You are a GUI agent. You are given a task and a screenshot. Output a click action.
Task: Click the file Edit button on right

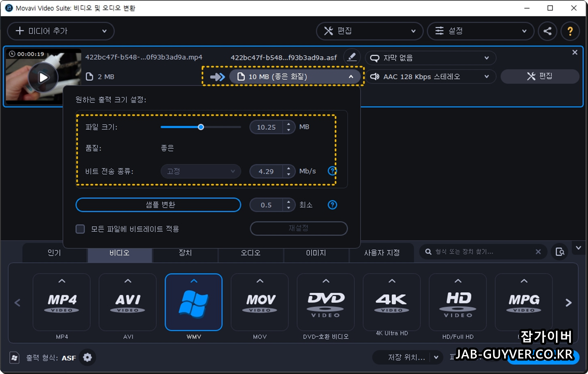click(x=540, y=76)
